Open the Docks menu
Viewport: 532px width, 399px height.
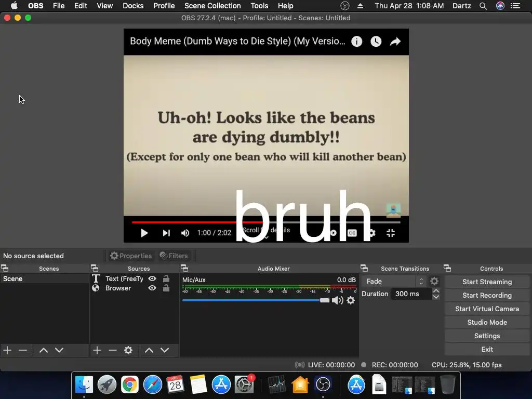[133, 6]
